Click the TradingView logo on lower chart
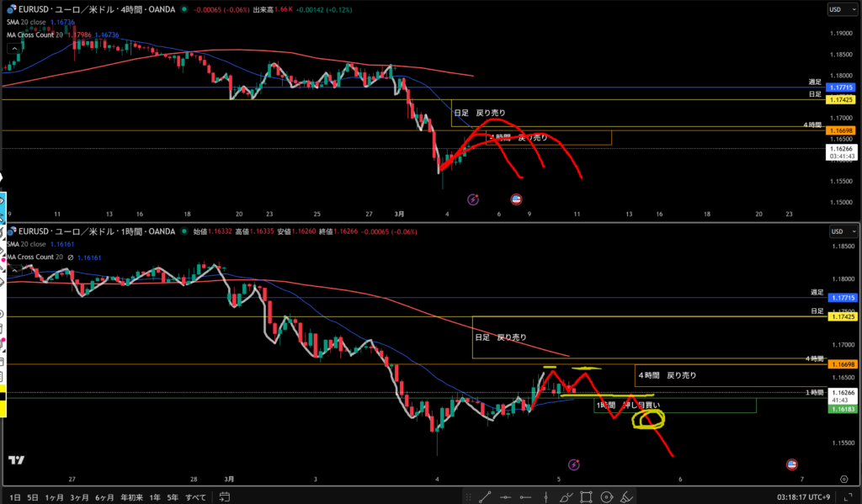Screen dimensions: 862x504 (x=15, y=460)
